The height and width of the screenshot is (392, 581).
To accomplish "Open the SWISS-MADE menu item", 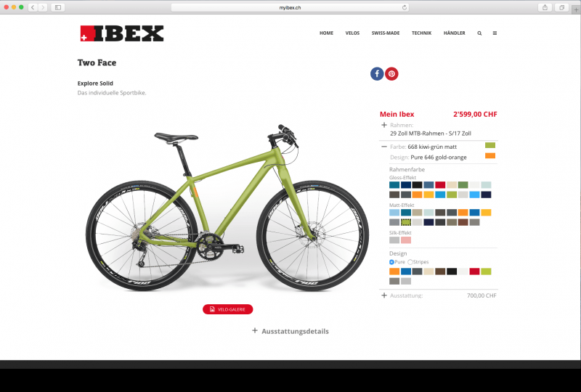I will tap(386, 33).
